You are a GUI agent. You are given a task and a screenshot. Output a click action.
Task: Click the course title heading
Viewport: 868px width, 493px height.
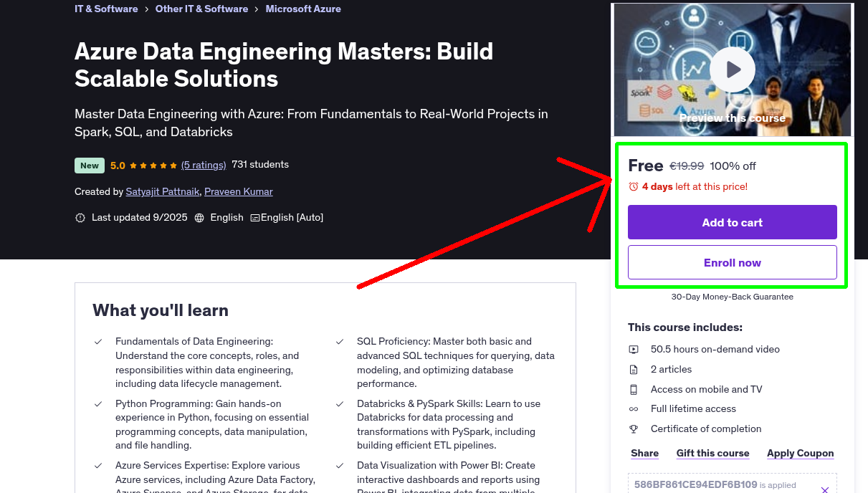point(284,64)
